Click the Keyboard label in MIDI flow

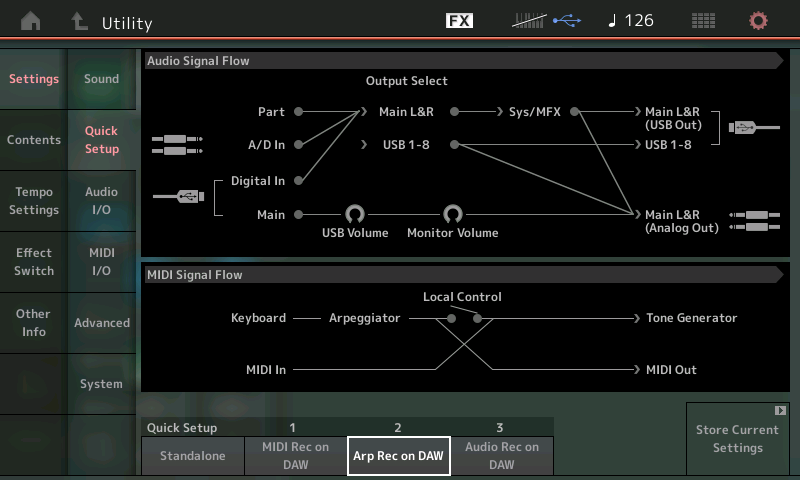click(258, 318)
